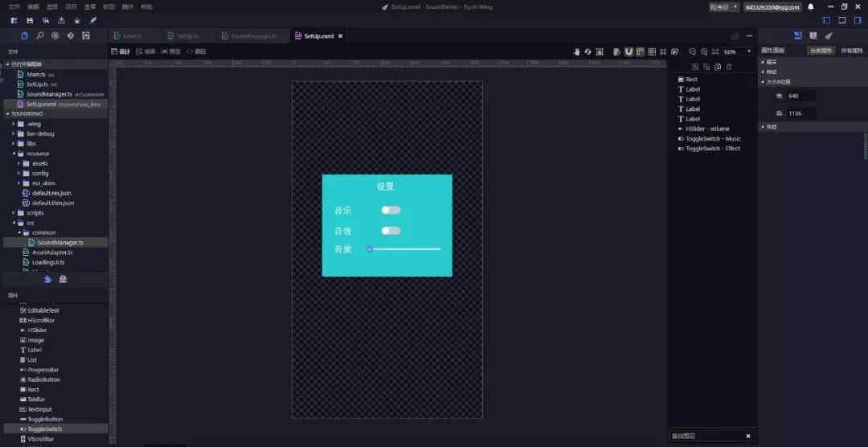Click the blue upload icon below file tree
Screen dimensions: 868x447
[x=47, y=279]
